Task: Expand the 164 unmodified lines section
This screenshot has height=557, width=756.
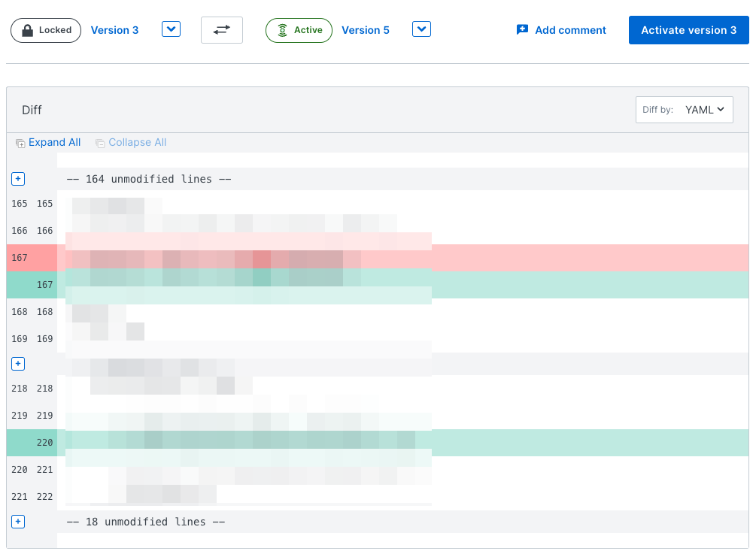Action: (19, 179)
